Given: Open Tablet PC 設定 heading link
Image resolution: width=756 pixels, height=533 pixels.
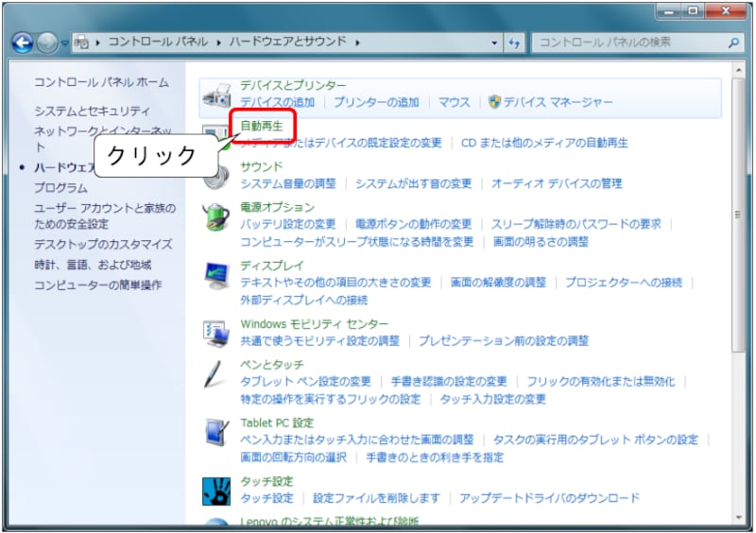Looking at the screenshot, I should 277,423.
